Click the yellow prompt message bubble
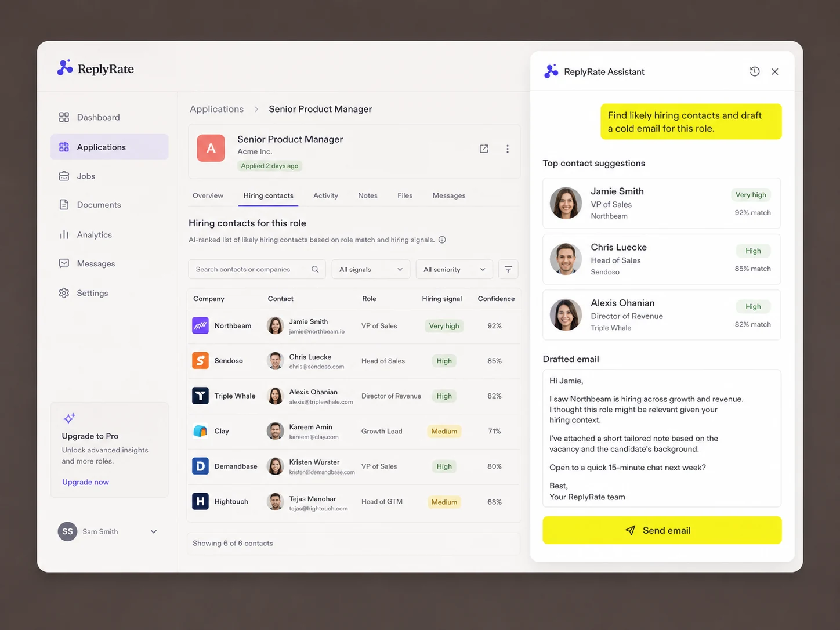The width and height of the screenshot is (840, 630). pyautogui.click(x=691, y=122)
